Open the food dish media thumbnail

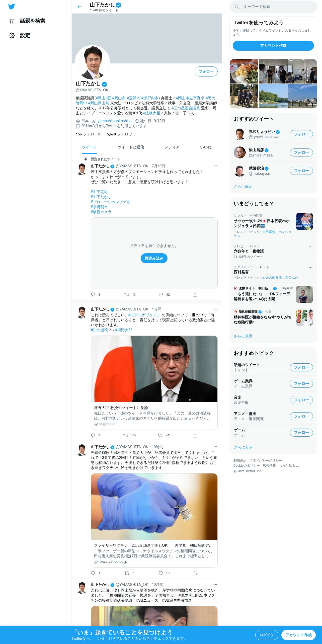click(x=244, y=71)
